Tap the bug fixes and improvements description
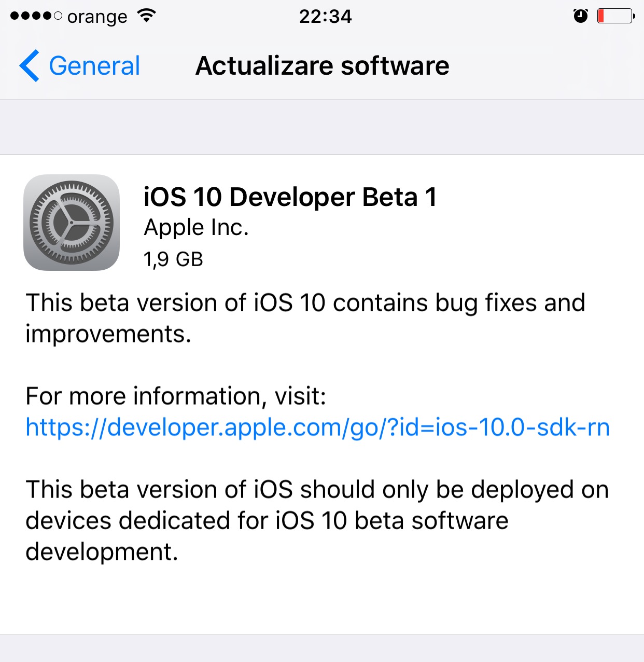This screenshot has width=644, height=662. (x=305, y=318)
